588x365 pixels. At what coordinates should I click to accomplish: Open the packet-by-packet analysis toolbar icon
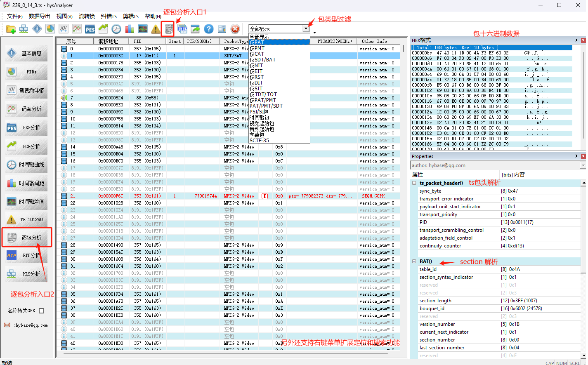coord(169,29)
